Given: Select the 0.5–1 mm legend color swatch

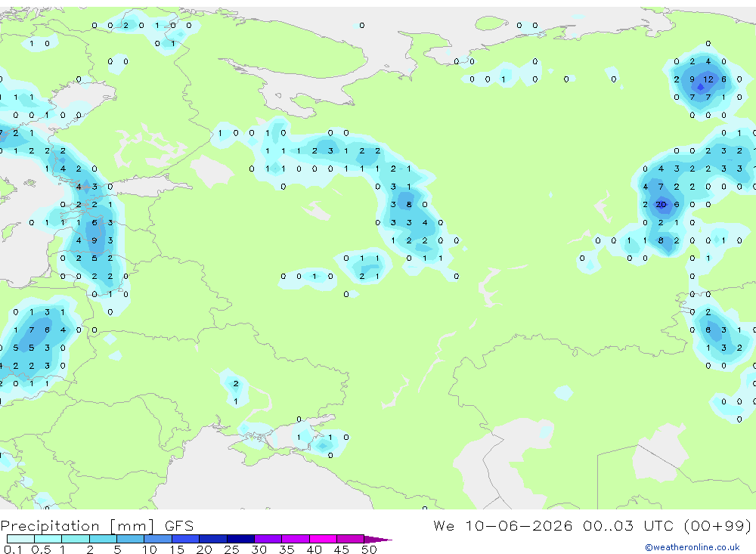Looking at the screenshot, I should pos(48,539).
